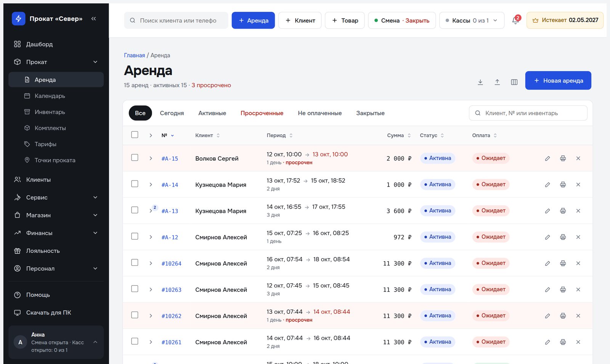The width and height of the screenshot is (610, 364).
Task: Check the checkbox for rental #А-14
Action: click(135, 184)
